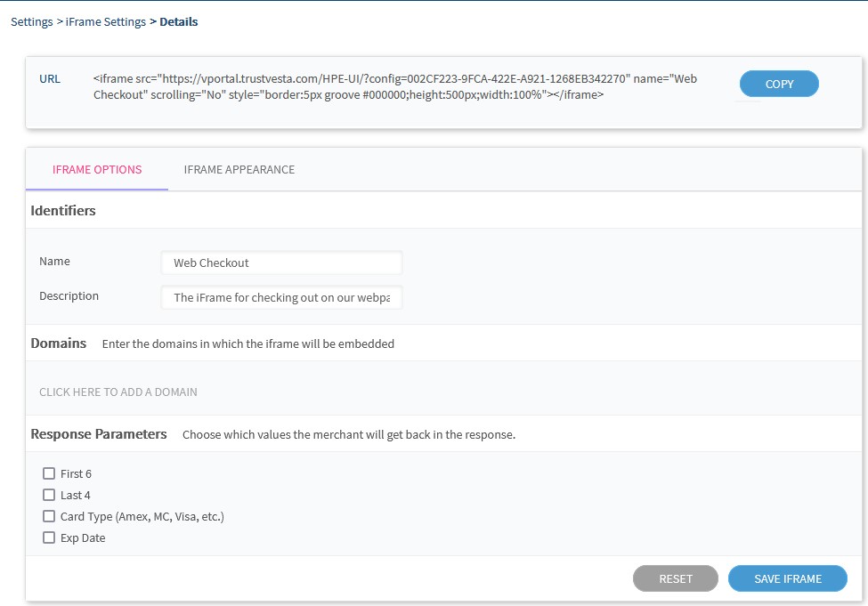Click the Response Parameters heading
The height and width of the screenshot is (606, 868).
click(99, 434)
